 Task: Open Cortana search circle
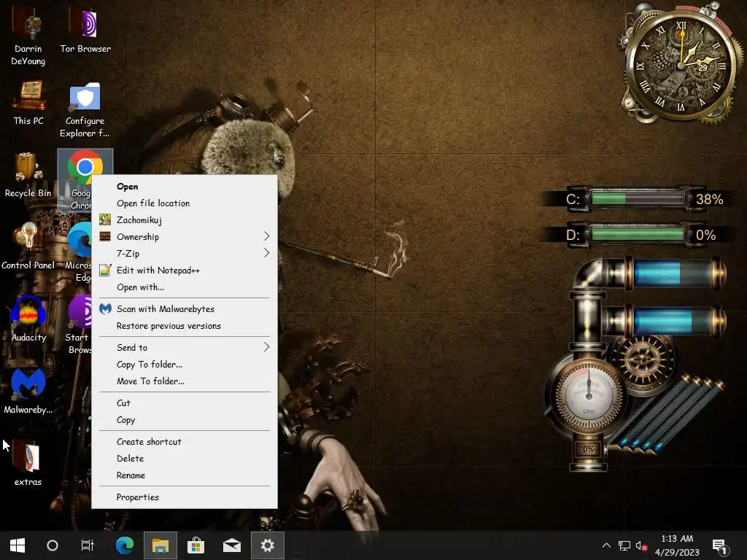point(53,545)
